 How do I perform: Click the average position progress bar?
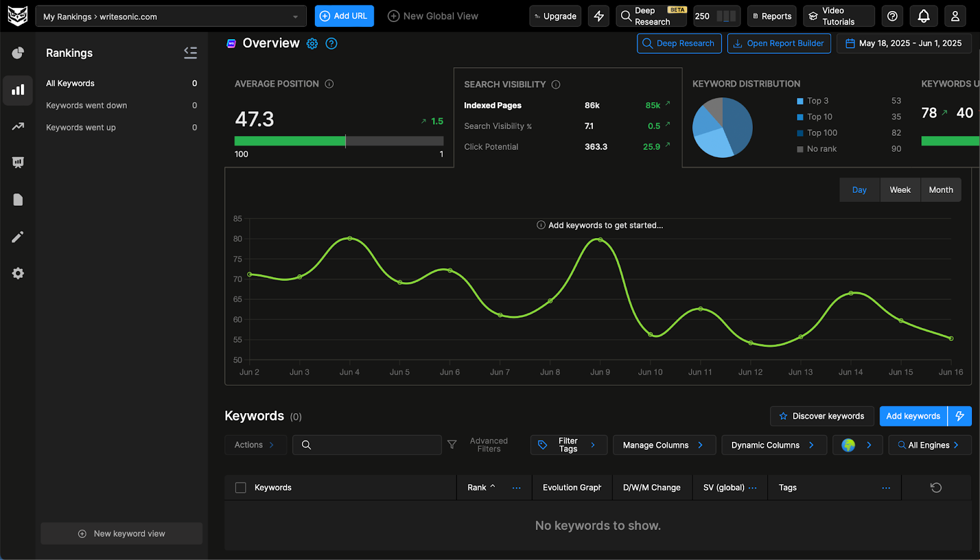click(339, 141)
